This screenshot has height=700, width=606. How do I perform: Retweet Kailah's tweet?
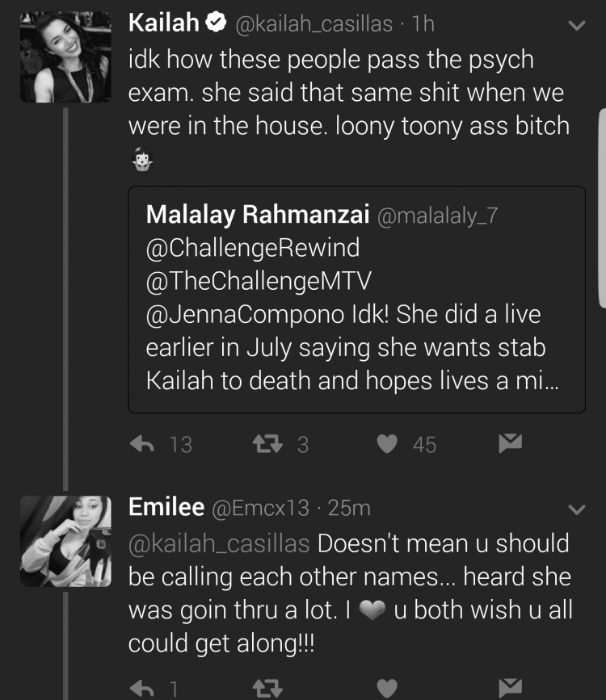267,444
